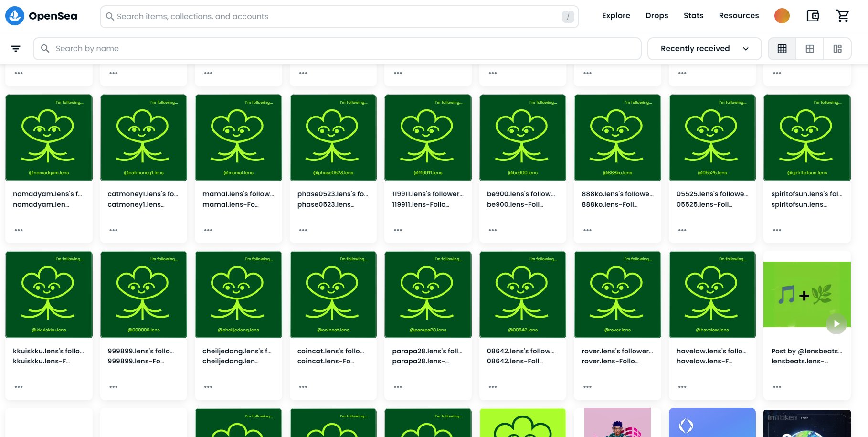Open the be900.lens's follower title
This screenshot has width=868, height=437.
pyautogui.click(x=521, y=194)
